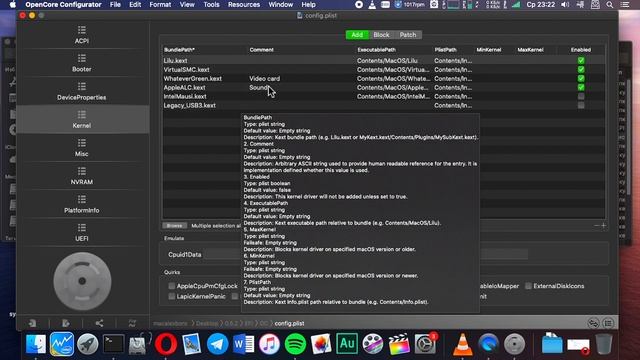Click the Browse button below kext table

(174, 225)
